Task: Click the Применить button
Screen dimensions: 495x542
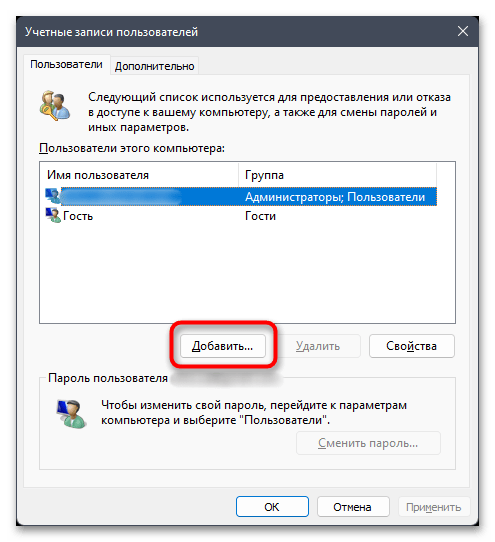Action: [434, 507]
